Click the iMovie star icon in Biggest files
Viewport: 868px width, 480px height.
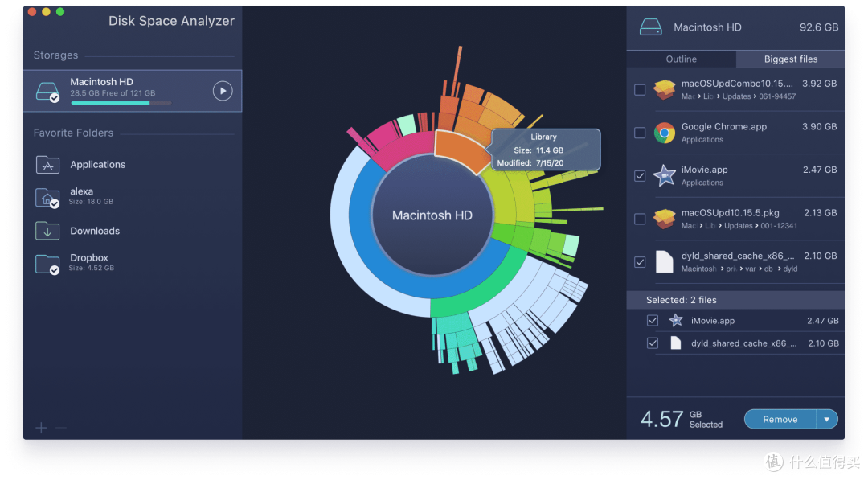665,176
